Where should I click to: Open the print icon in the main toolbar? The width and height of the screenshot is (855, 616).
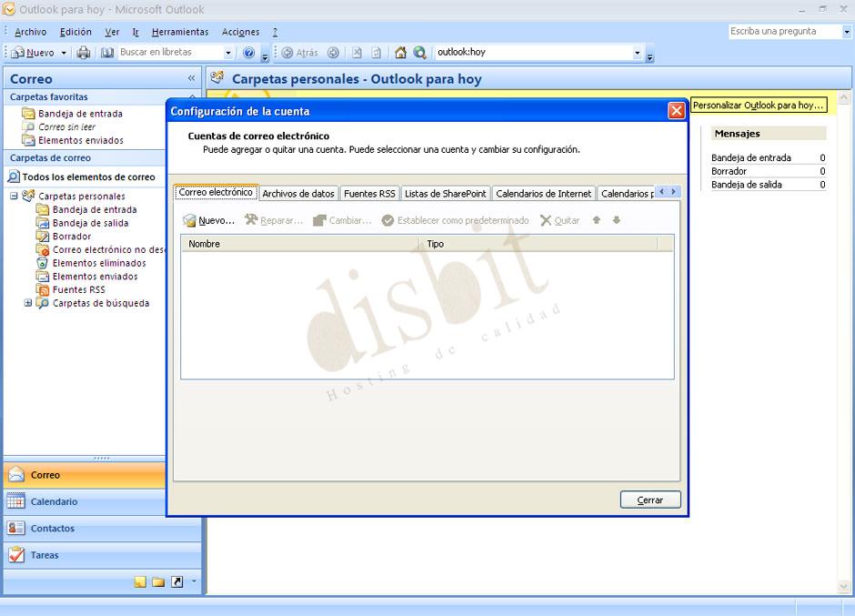point(81,52)
